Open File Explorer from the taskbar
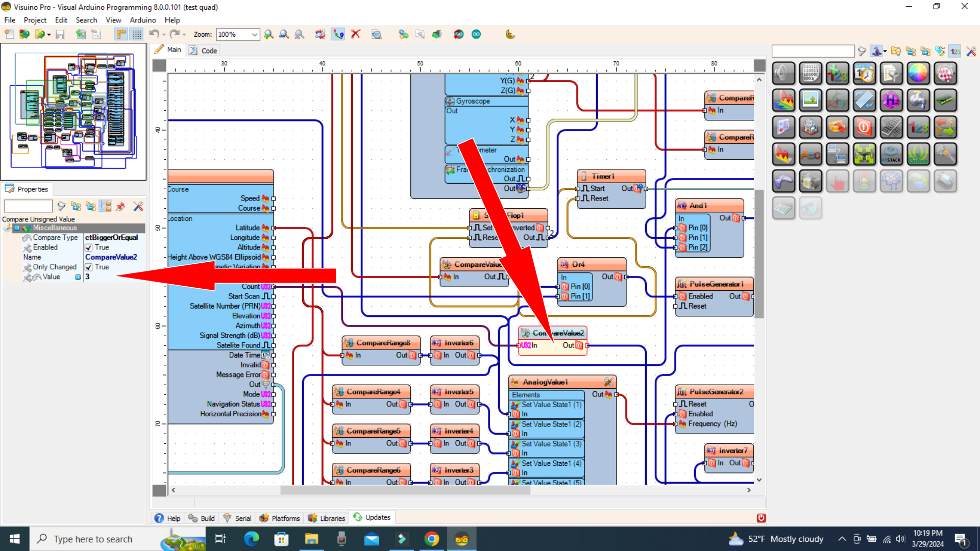Screen dimensions: 980x551 311,539
